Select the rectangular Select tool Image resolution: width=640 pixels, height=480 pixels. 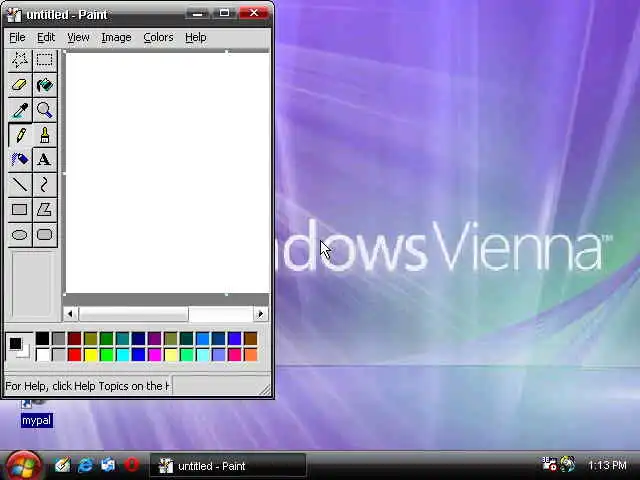[x=44, y=60]
